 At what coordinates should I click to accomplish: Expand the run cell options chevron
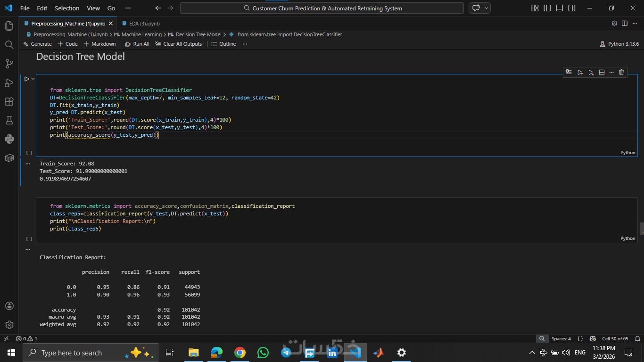(x=33, y=79)
